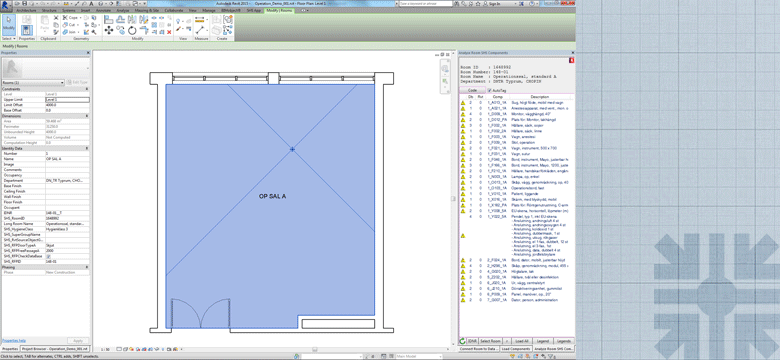Click the Code button

[472, 90]
